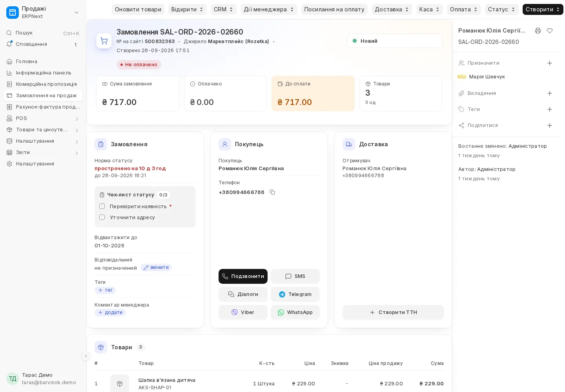
Task: Open notifications with the bell icon
Action: (9, 44)
